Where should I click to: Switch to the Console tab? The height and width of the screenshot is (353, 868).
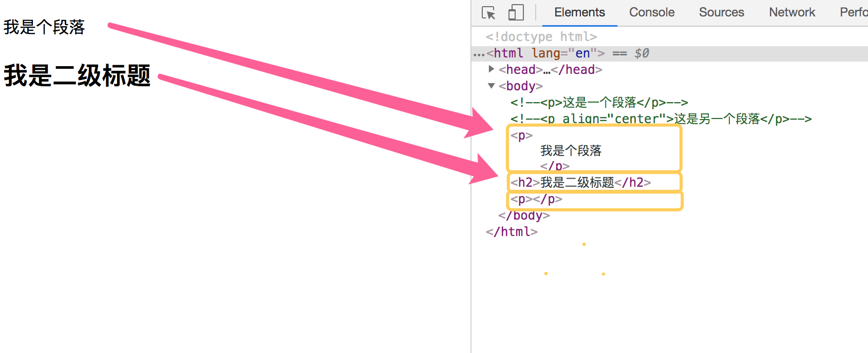click(651, 12)
